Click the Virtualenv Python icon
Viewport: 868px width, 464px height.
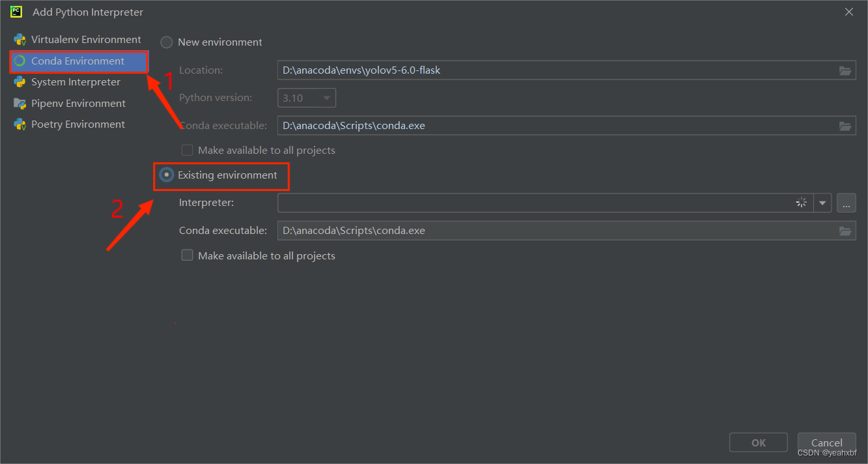[x=20, y=40]
